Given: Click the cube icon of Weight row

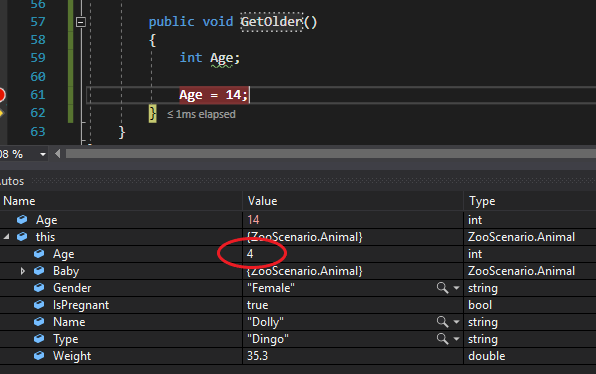Looking at the screenshot, I should 39,355.
